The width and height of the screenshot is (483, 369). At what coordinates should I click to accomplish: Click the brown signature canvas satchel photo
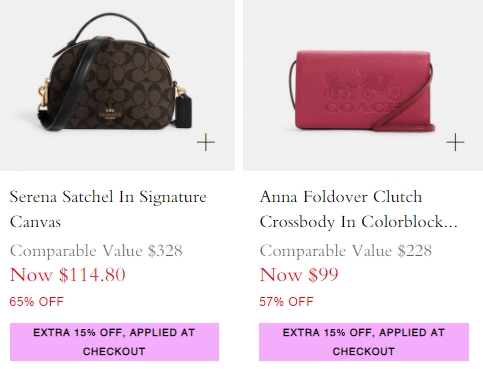117,85
